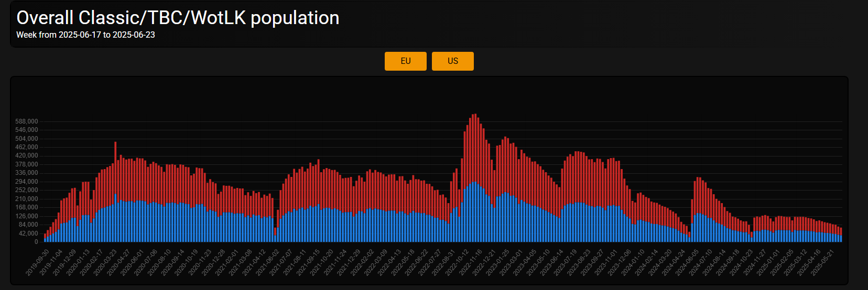Click the 2024-06-05 date label
The image size is (868, 290).
tap(687, 262)
